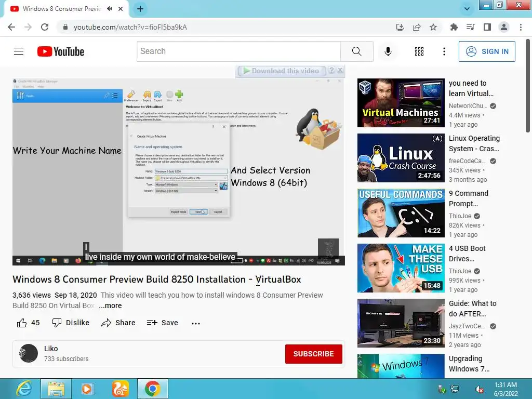
Task: Share this video
Action: click(118, 323)
